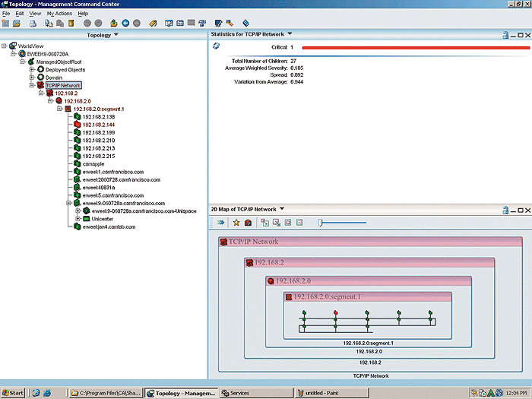The image size is (532, 399).
Task: Click the zoom slider handle in 2D Map toolbar
Action: tap(320, 223)
